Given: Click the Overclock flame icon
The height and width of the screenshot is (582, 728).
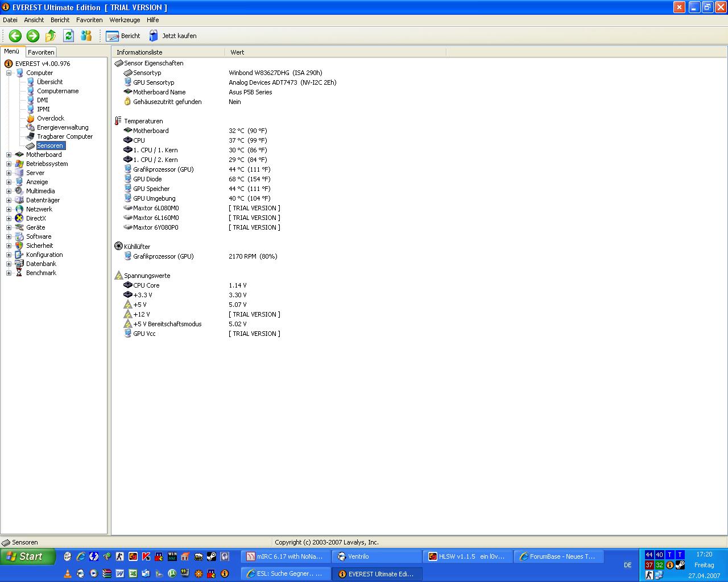Looking at the screenshot, I should (31, 118).
